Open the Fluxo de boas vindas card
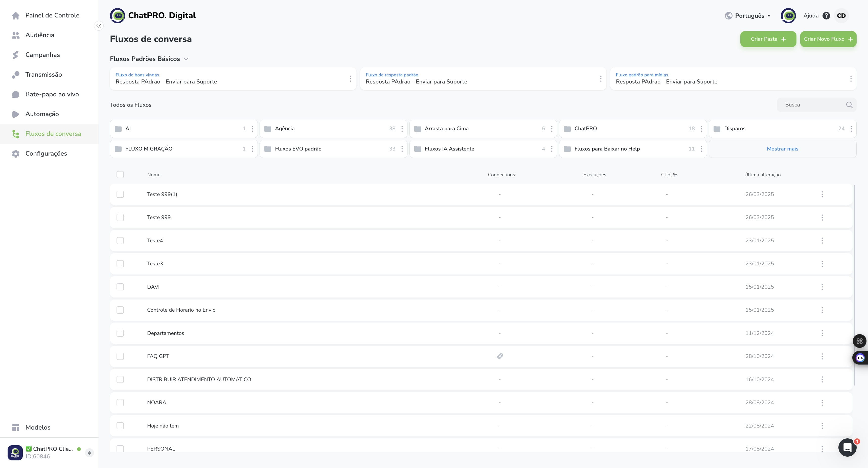 tap(233, 79)
